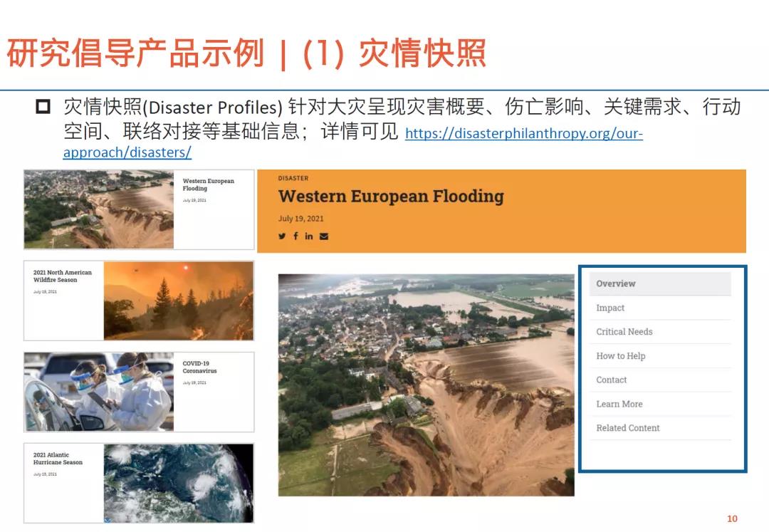Select the Impact sidebar item
Viewport: 769px width, 532px height.
tap(659, 308)
